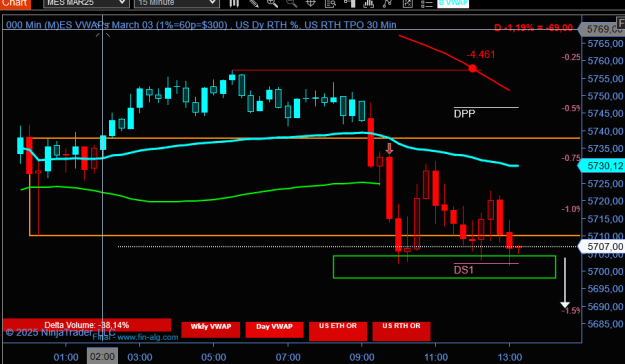Click the -0.25 percent level label
The height and width of the screenshot is (364, 625).
click(x=571, y=57)
